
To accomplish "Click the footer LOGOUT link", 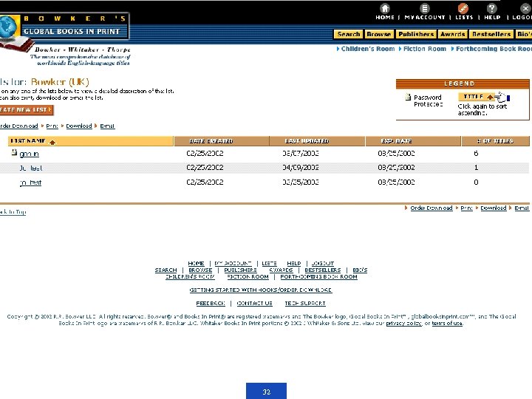I will pyautogui.click(x=323, y=263).
